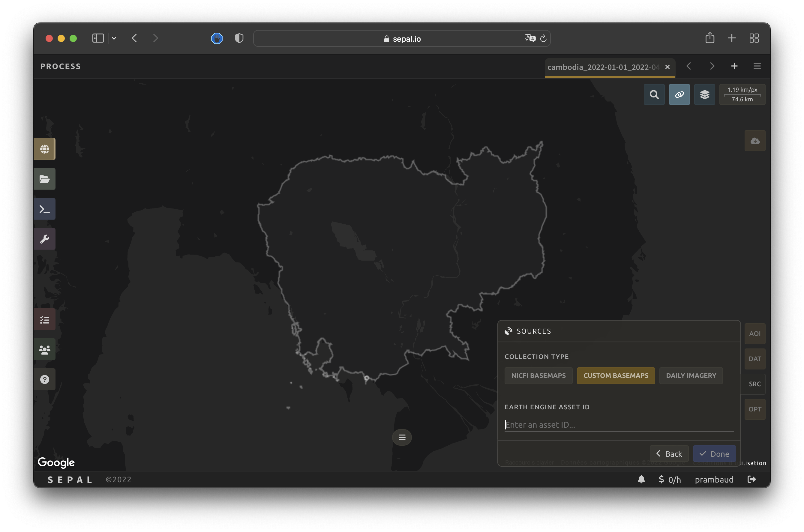Image resolution: width=804 pixels, height=532 pixels.
Task: Switch to the DAT panel tab
Action: pyautogui.click(x=754, y=359)
